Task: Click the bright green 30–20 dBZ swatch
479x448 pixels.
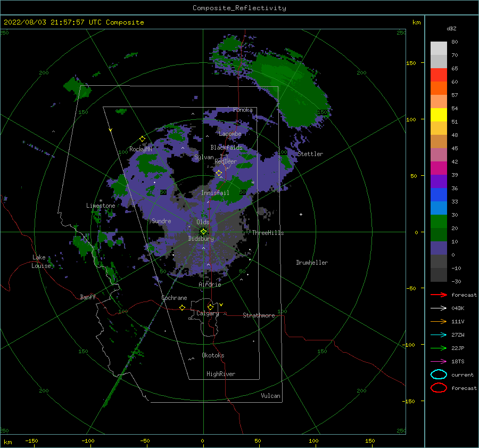Action: 439,221
